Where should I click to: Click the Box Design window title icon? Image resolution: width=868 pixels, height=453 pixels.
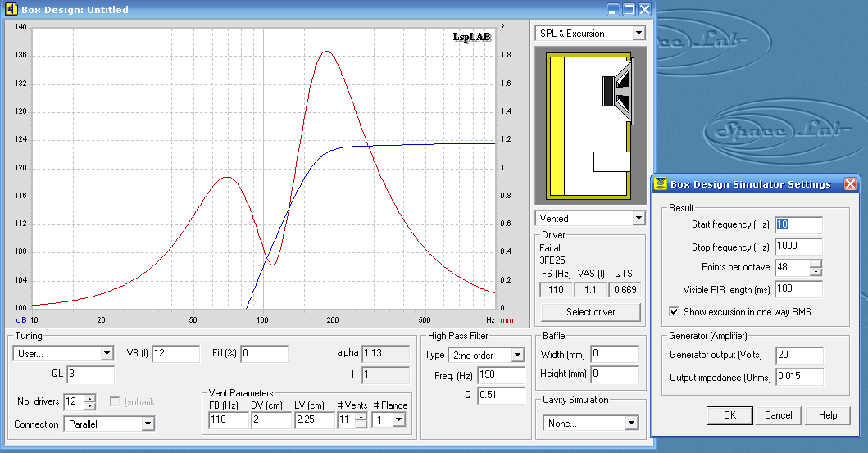tap(11, 10)
